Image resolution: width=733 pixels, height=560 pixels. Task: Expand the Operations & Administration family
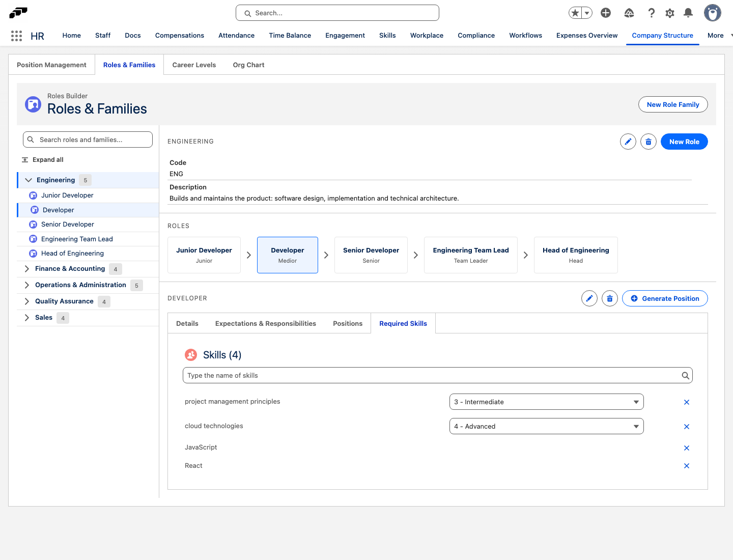27,285
